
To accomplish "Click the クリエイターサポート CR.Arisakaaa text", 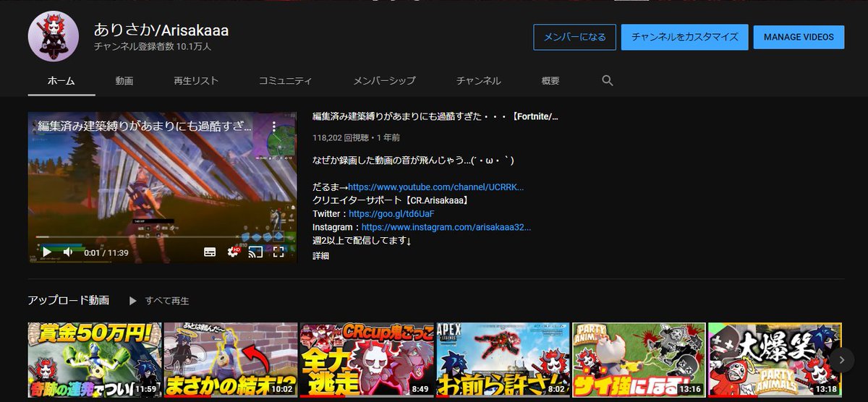I will coord(393,200).
